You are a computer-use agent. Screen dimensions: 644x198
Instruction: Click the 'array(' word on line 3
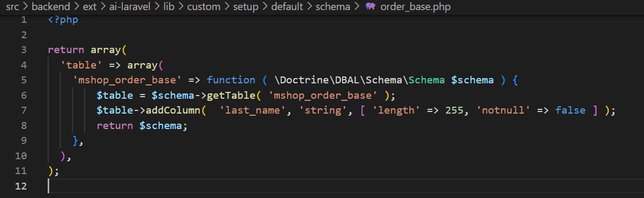point(109,50)
